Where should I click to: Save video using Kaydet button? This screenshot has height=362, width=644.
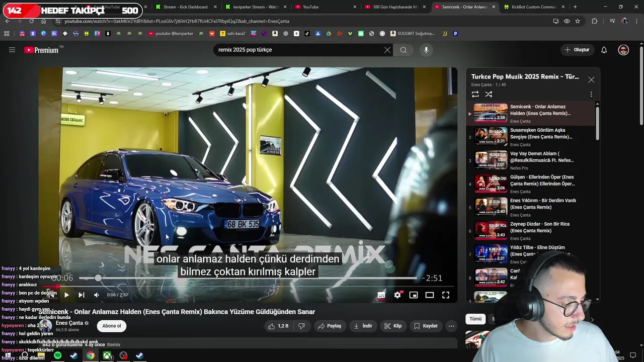(x=426, y=326)
